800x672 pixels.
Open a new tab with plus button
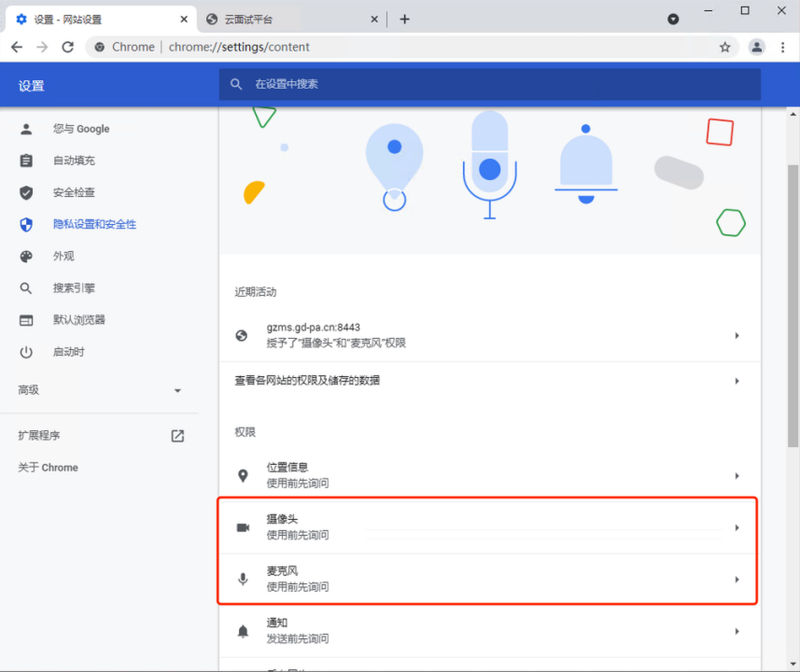click(x=404, y=20)
